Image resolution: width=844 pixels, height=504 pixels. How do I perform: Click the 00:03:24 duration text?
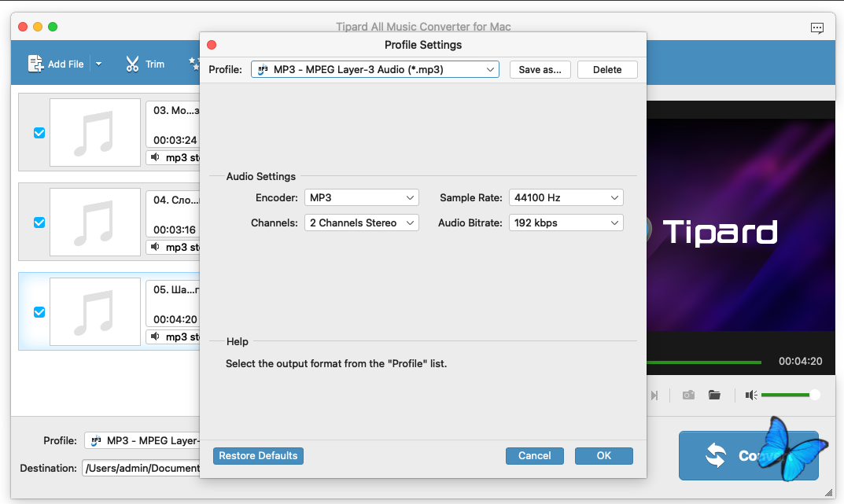(x=175, y=141)
